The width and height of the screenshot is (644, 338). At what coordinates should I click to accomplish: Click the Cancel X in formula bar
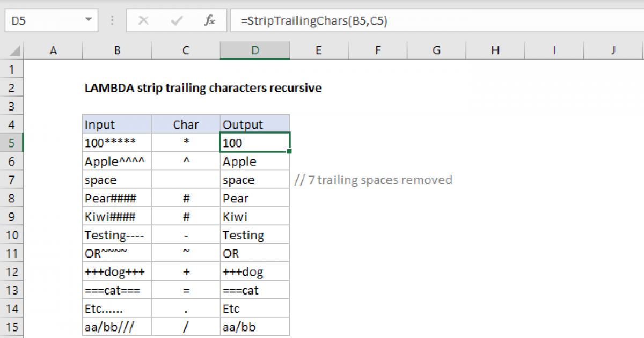point(143,20)
